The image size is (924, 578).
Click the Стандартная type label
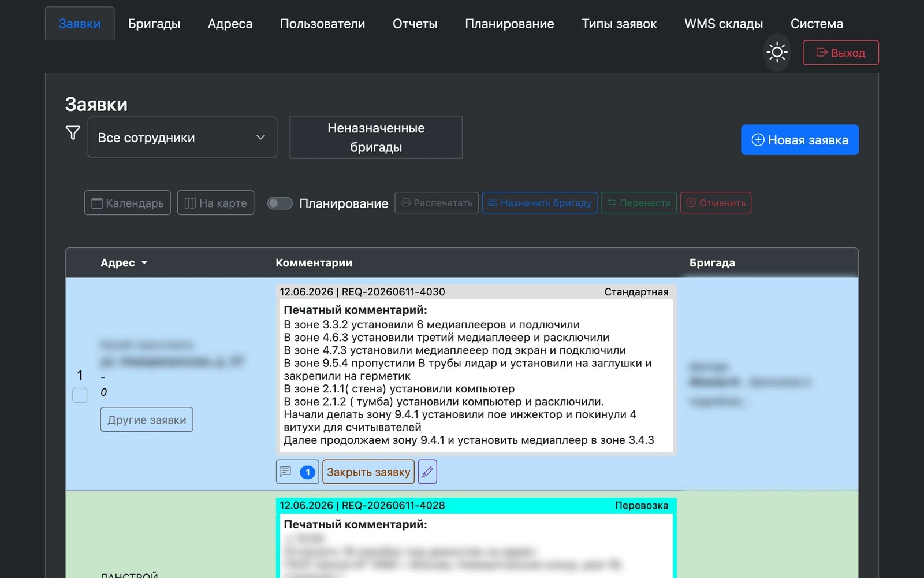[636, 292]
